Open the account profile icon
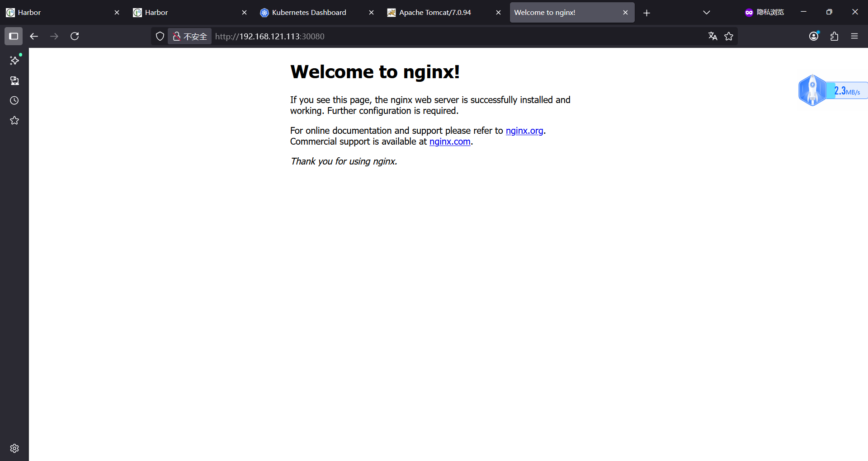The image size is (868, 461). (x=814, y=36)
